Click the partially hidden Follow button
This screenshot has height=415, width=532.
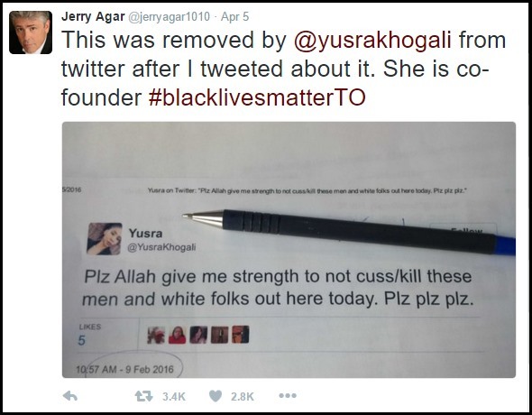click(463, 230)
